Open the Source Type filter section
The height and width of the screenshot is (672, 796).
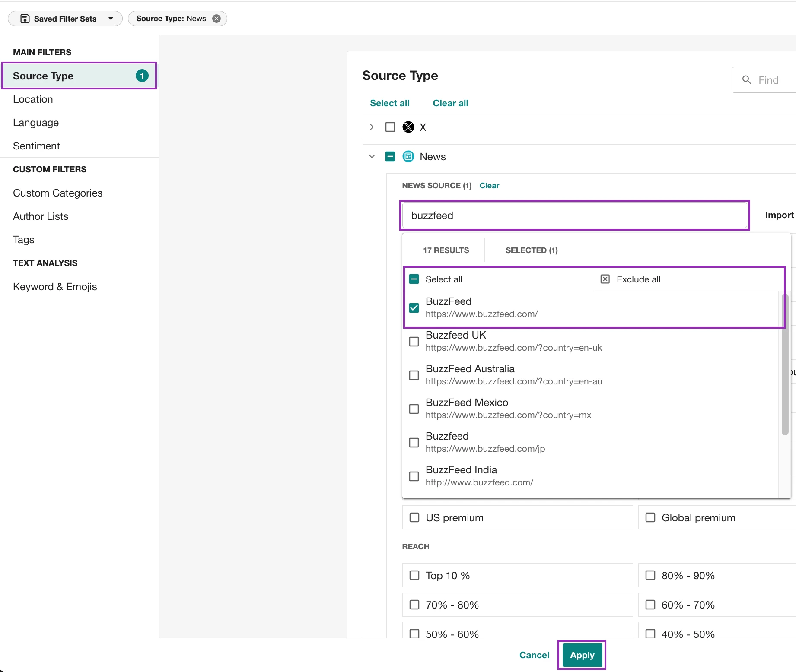tap(79, 76)
